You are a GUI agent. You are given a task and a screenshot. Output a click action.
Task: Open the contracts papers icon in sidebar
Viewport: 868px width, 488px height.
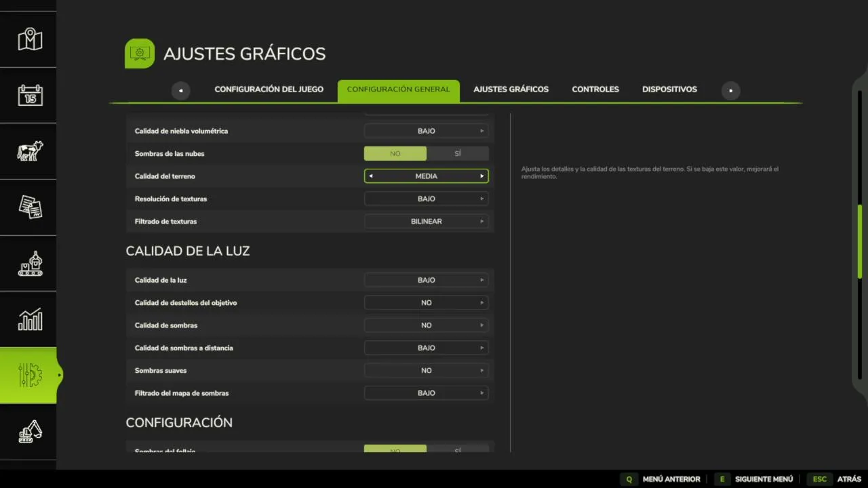30,207
